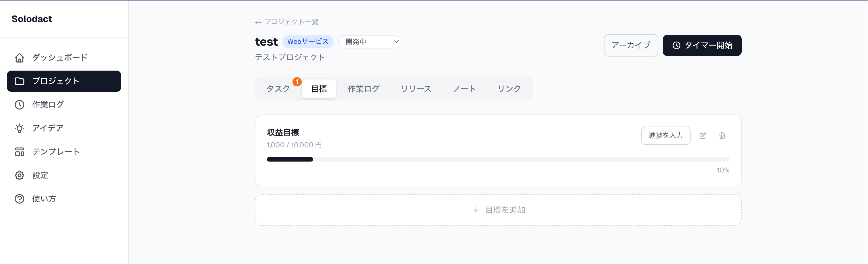Start the timer with タイマー開始
Screen dimensions: 868x264
[702, 45]
